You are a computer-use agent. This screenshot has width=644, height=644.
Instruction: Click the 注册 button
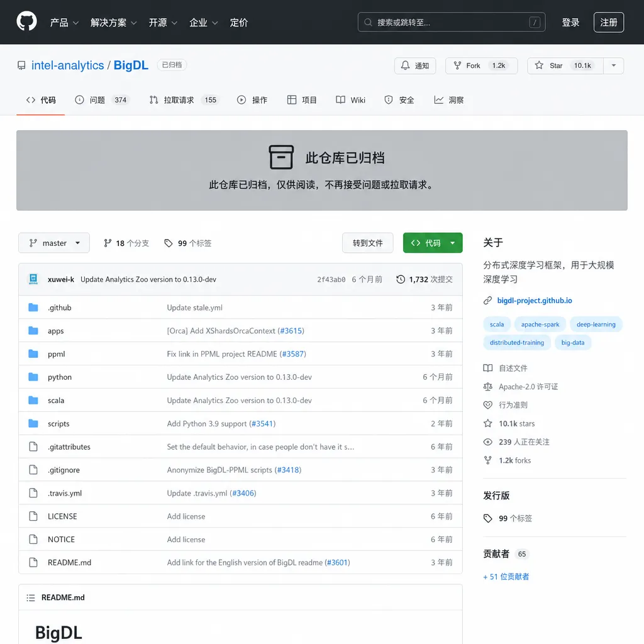608,23
